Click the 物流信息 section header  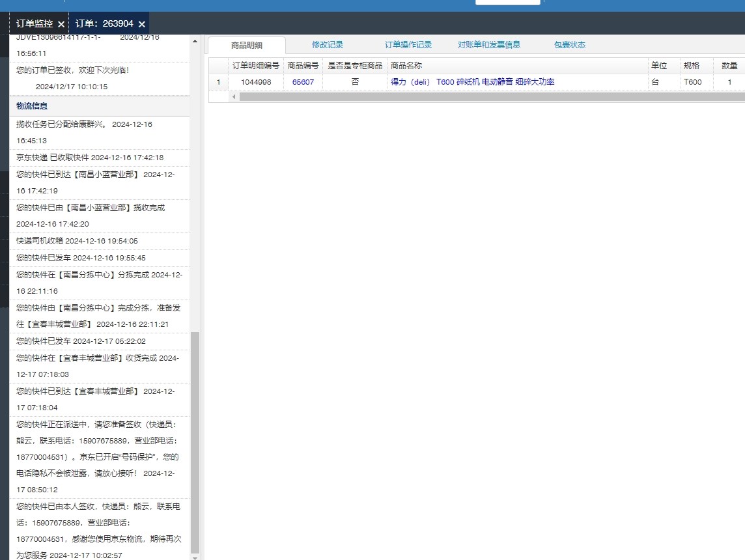point(99,106)
